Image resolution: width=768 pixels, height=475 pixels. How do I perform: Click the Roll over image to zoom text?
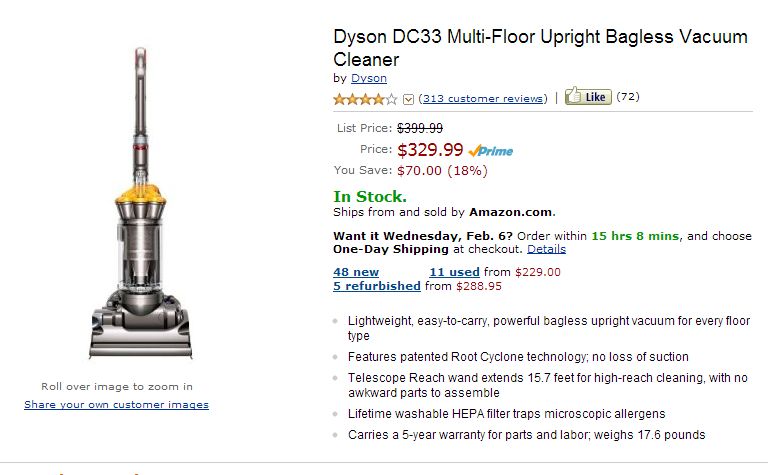[x=117, y=386]
